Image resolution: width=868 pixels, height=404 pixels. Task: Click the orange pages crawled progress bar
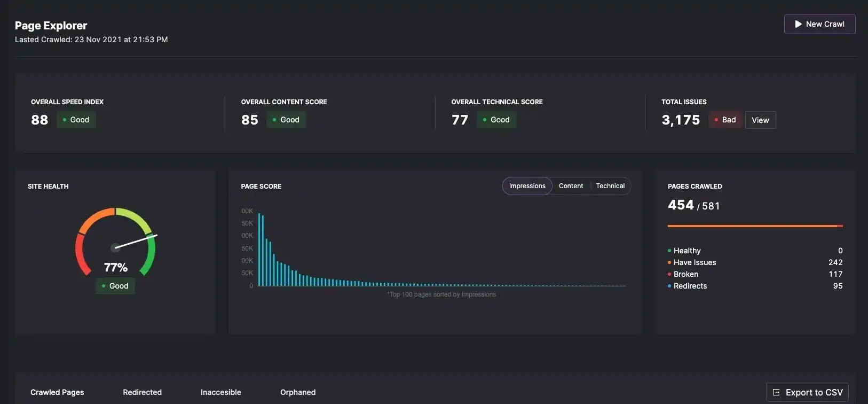point(755,226)
